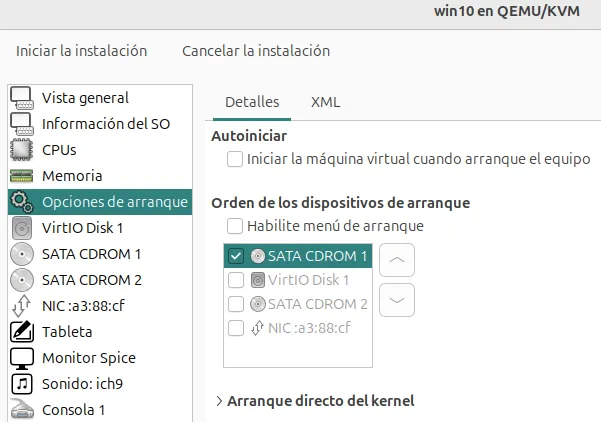The image size is (601, 422).
Task: Click the SATA CDROM 2 label in the boot list
Action: click(318, 304)
